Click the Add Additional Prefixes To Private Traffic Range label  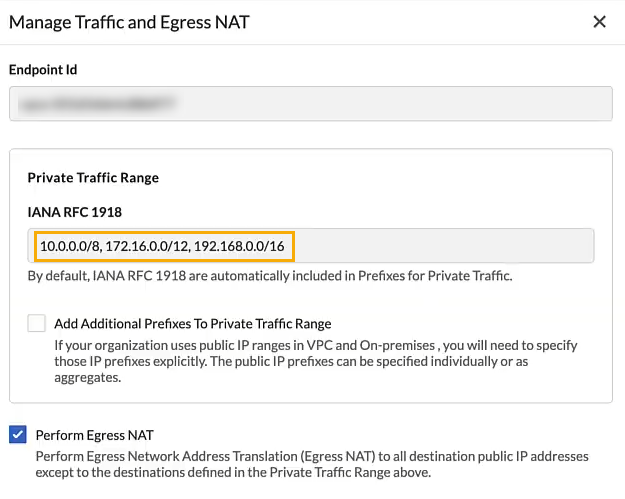(x=193, y=323)
